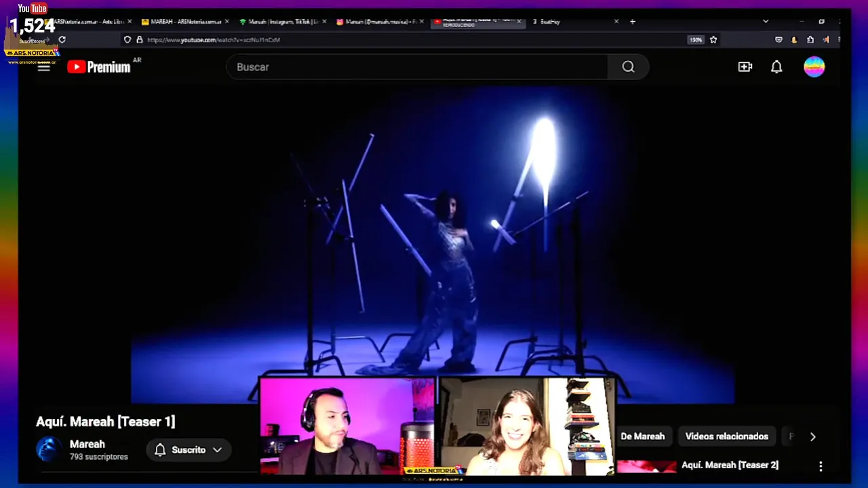Open options menu for Teaser 2 video

(821, 466)
